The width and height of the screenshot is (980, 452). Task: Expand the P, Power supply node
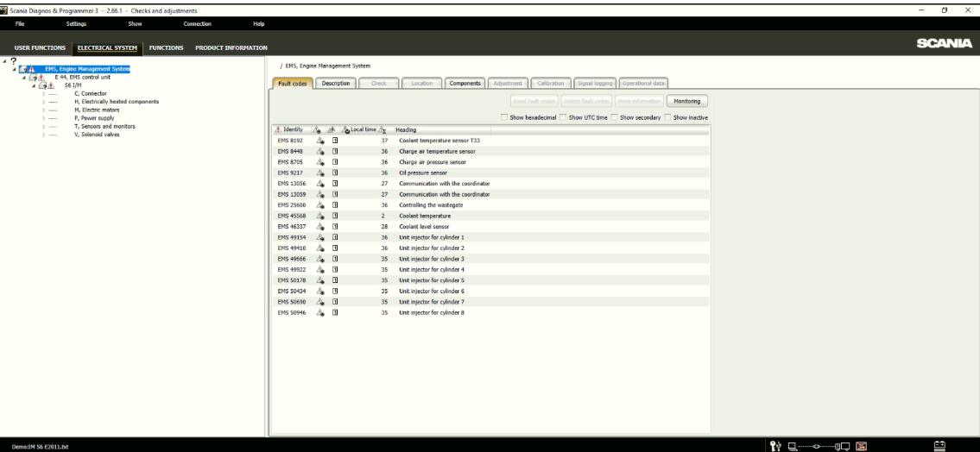[x=44, y=118]
